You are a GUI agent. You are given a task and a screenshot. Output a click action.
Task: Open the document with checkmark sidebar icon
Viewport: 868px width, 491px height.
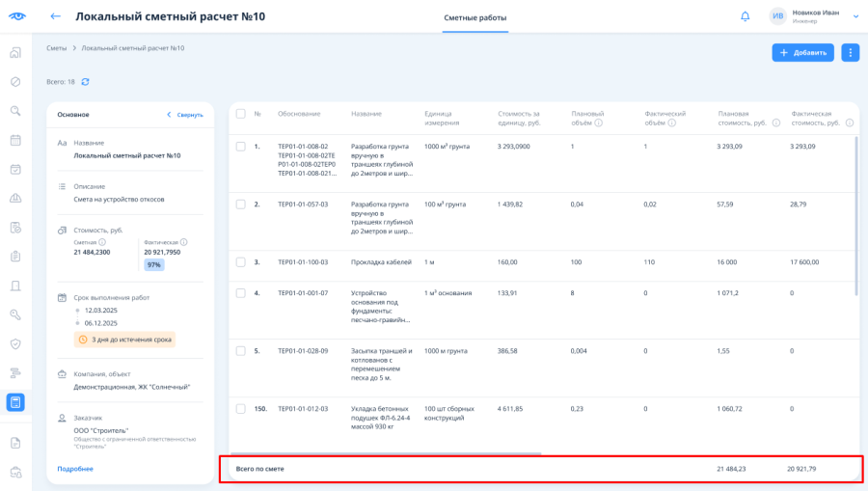click(x=15, y=228)
